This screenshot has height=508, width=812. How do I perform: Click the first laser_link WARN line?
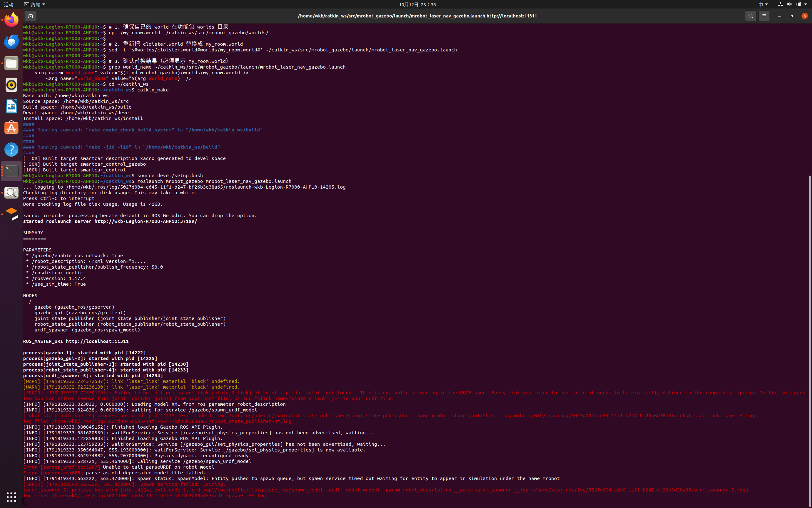[x=132, y=381]
